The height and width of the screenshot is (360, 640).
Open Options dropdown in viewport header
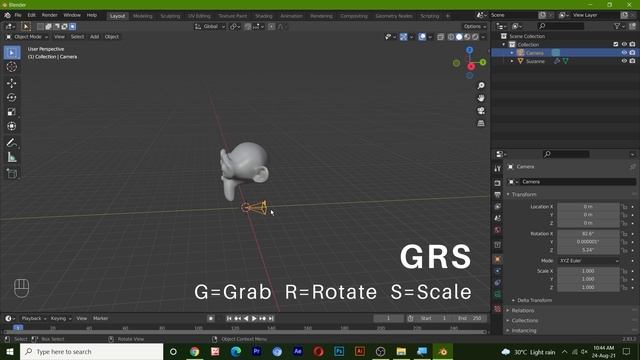click(475, 27)
